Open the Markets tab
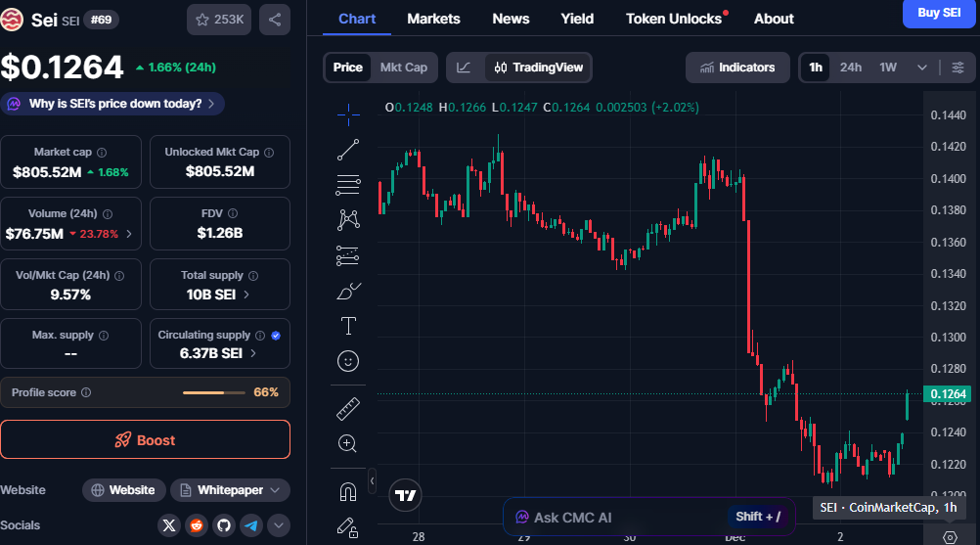Image resolution: width=980 pixels, height=545 pixels. tap(433, 19)
